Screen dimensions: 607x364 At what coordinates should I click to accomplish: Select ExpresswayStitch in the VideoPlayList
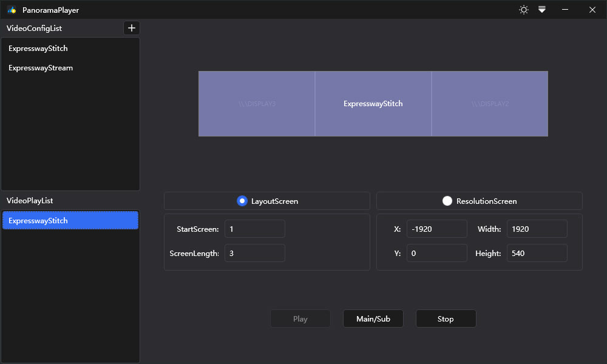[70, 220]
